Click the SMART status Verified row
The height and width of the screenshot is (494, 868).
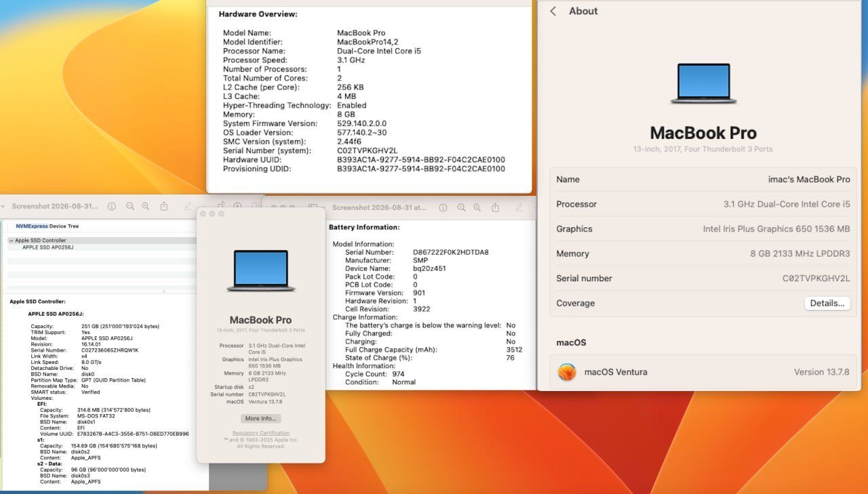[65, 392]
